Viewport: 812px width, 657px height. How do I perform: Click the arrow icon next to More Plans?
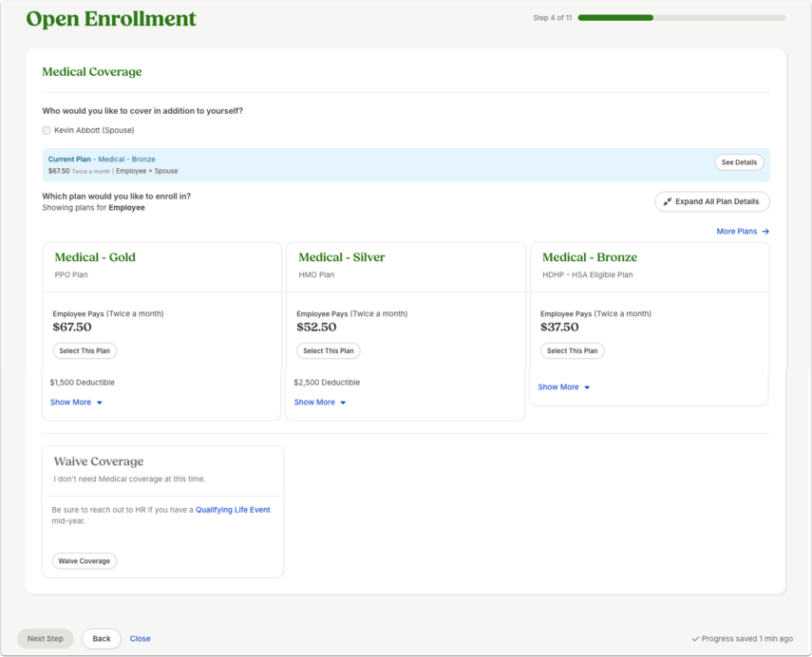(765, 232)
